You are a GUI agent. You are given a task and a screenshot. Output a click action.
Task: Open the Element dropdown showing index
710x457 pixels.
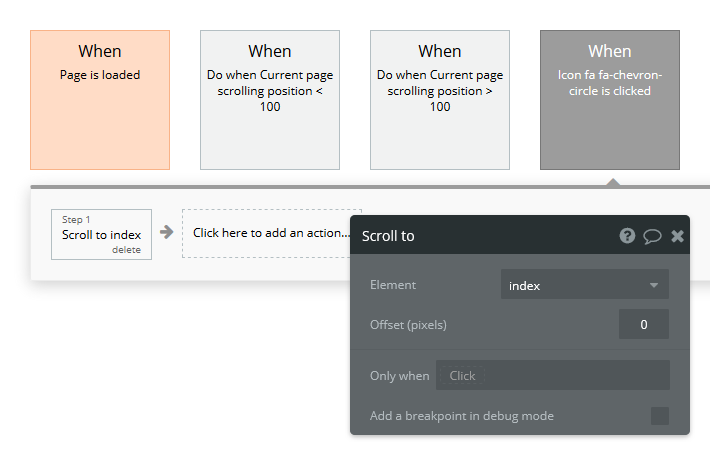tap(584, 285)
